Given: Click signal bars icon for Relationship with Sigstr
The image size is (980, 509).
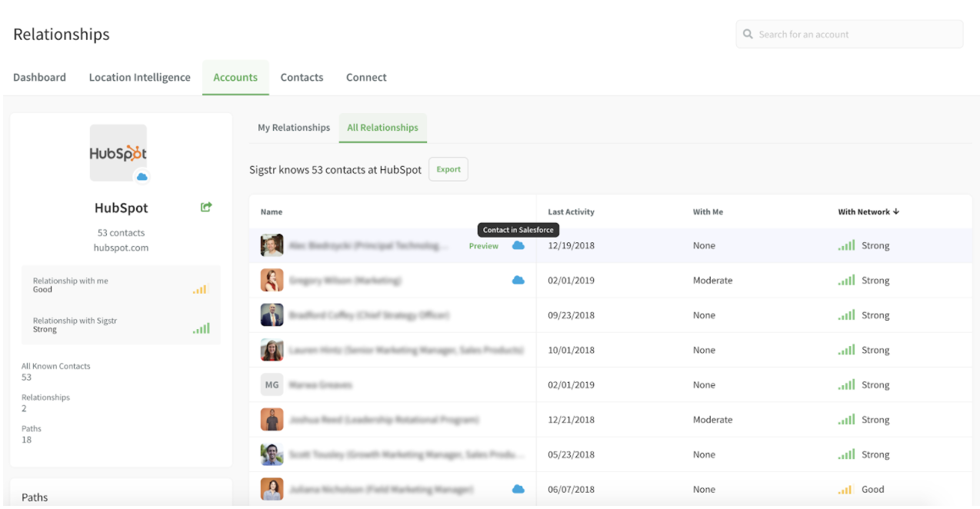Looking at the screenshot, I should click(x=201, y=328).
